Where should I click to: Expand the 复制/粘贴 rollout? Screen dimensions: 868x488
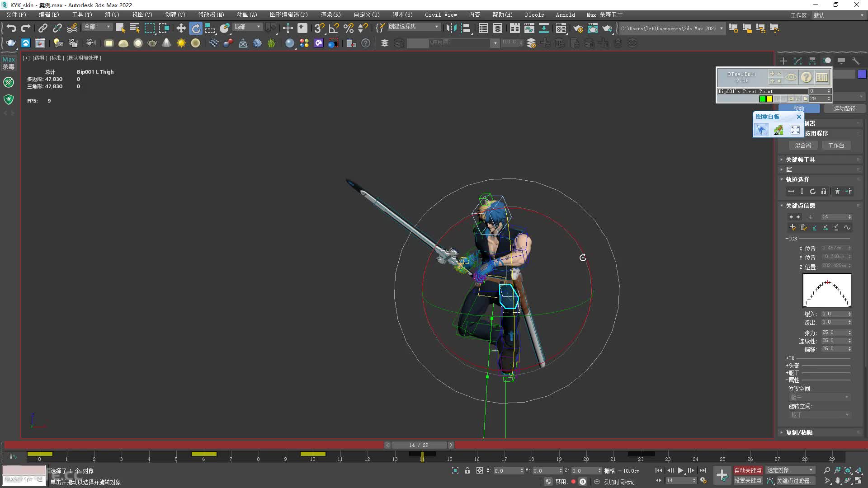[x=820, y=432]
